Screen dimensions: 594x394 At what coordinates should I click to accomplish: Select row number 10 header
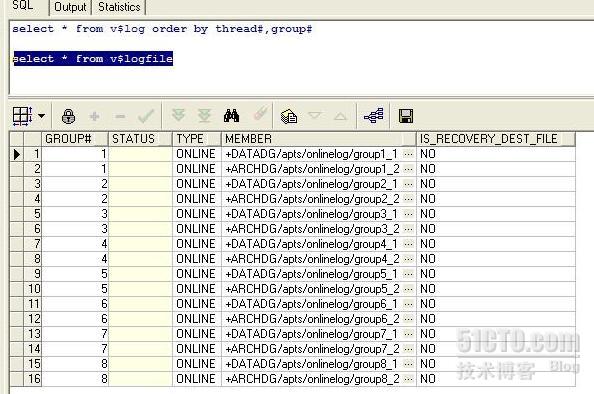coord(33,289)
